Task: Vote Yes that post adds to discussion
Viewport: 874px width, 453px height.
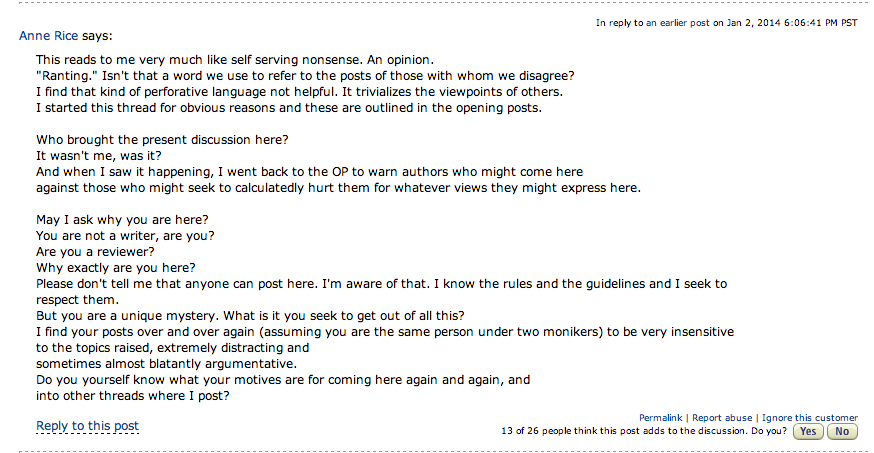Action: (x=807, y=432)
